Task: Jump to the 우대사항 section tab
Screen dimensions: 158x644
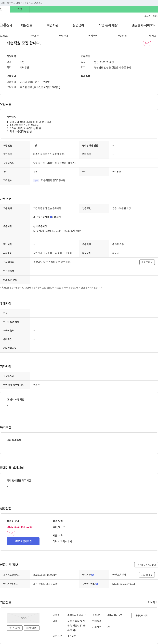Action: point(63,36)
